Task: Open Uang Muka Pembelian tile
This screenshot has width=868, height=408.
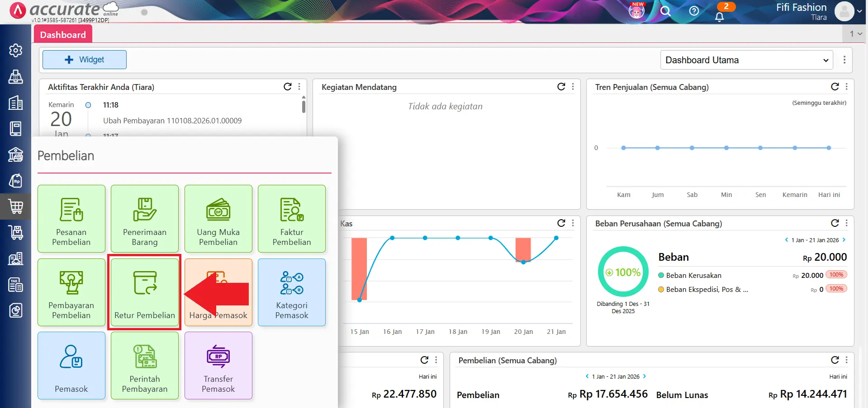Action: pyautogui.click(x=218, y=219)
